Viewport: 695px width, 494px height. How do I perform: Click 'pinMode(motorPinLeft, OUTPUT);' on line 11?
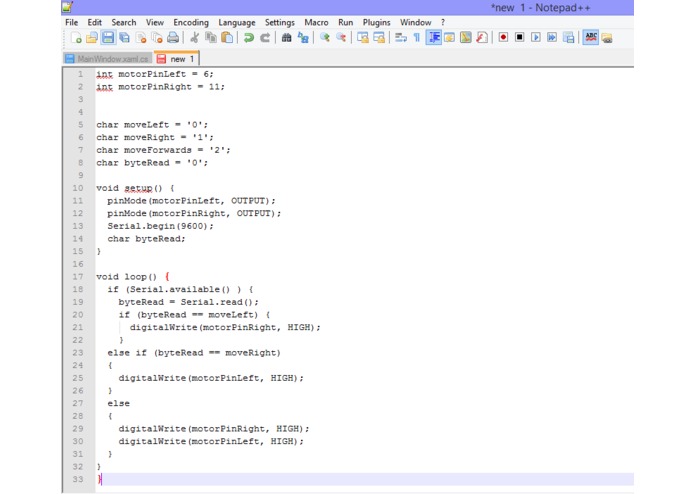tap(191, 201)
